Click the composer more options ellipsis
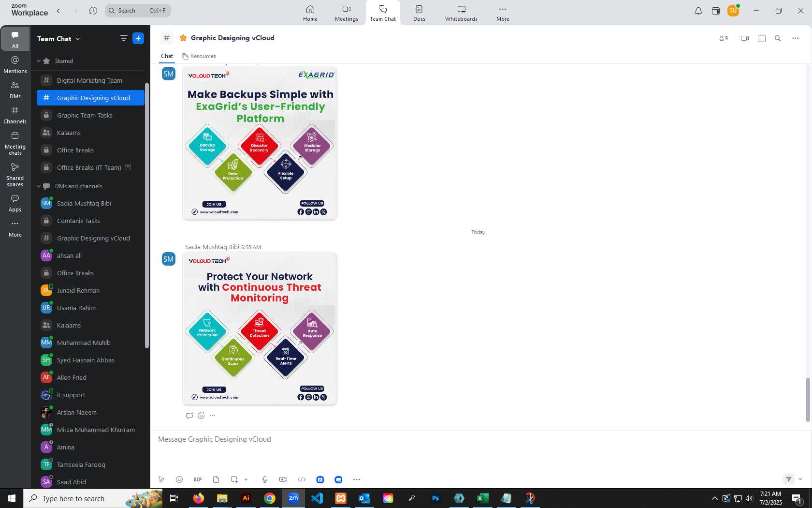 (x=357, y=479)
